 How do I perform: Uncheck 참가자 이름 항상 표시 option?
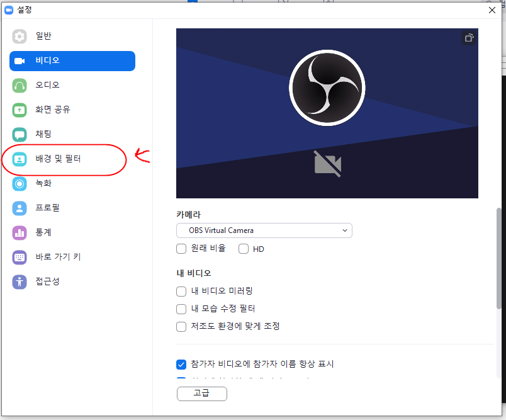coord(181,365)
